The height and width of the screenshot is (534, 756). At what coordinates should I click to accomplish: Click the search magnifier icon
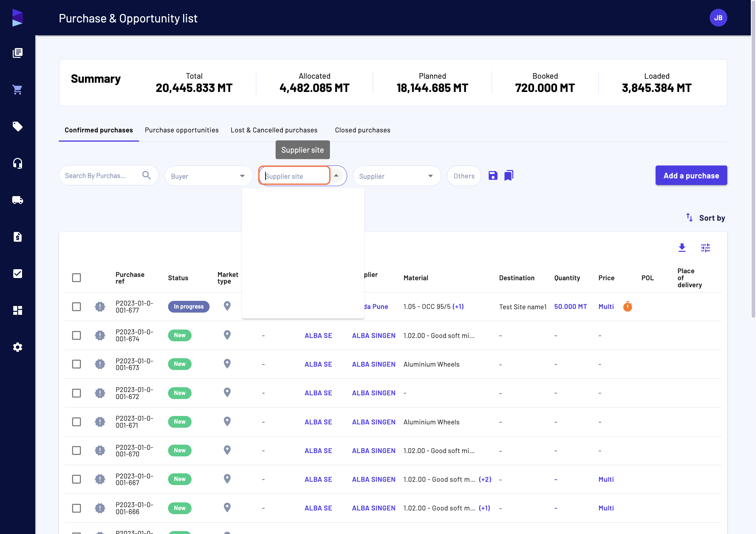pyautogui.click(x=146, y=175)
